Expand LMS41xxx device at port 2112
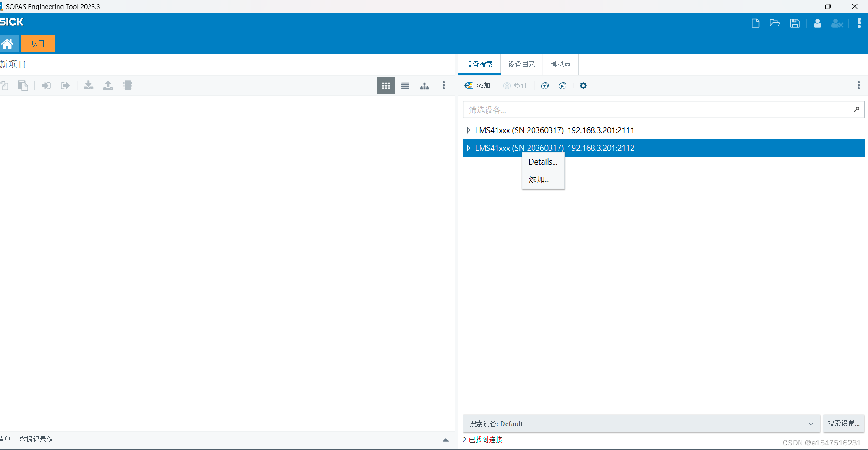The height and width of the screenshot is (450, 868). [469, 148]
